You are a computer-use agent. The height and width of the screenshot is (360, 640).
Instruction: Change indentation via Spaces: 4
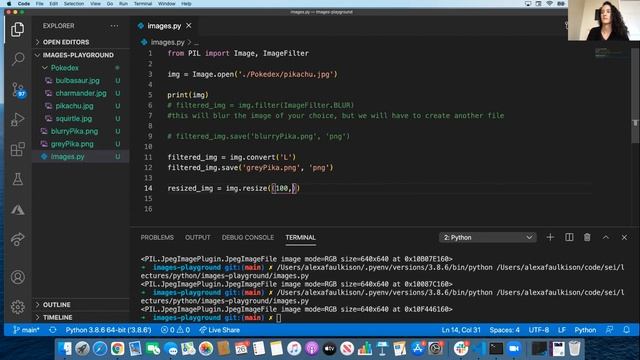click(x=504, y=330)
